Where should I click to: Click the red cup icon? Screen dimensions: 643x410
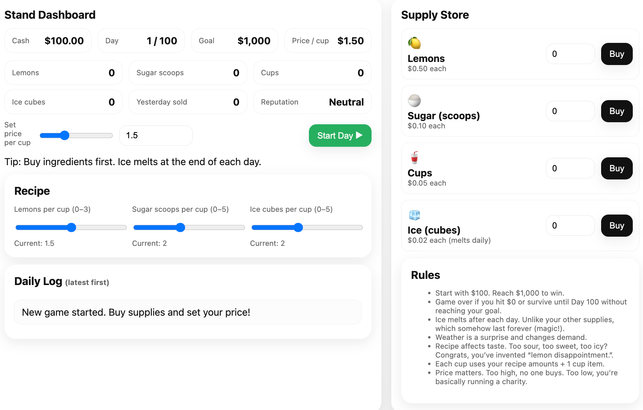(414, 158)
